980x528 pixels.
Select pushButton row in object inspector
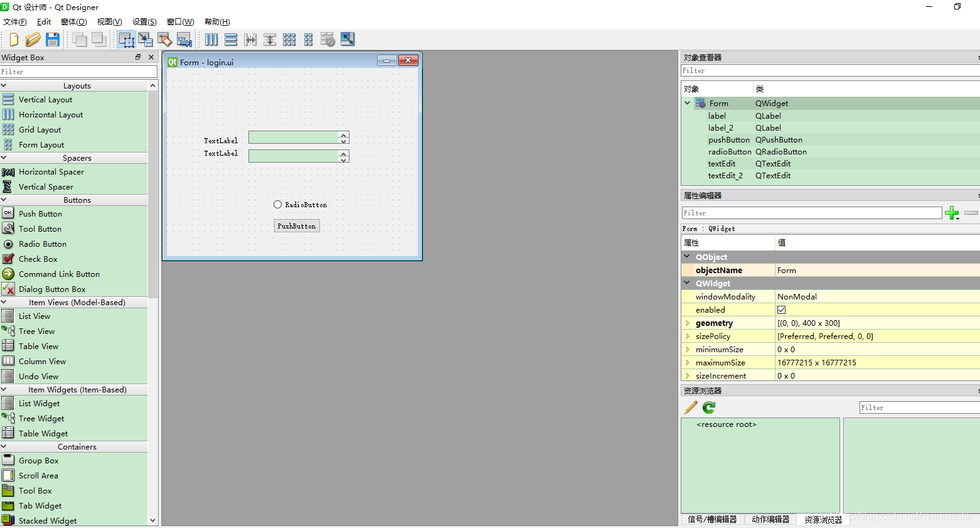coord(729,140)
